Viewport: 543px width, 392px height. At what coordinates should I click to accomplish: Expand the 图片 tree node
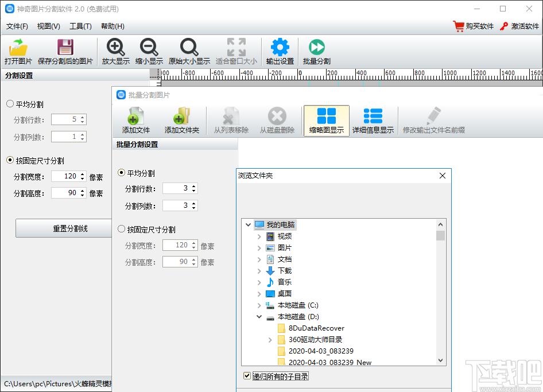[x=259, y=248]
